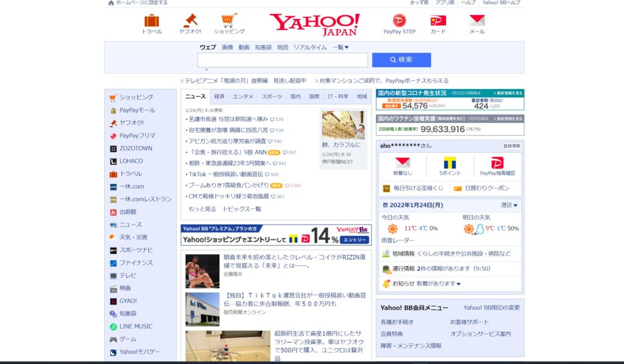
Task: Open the 雨雲レーダー link
Action: [397, 240]
